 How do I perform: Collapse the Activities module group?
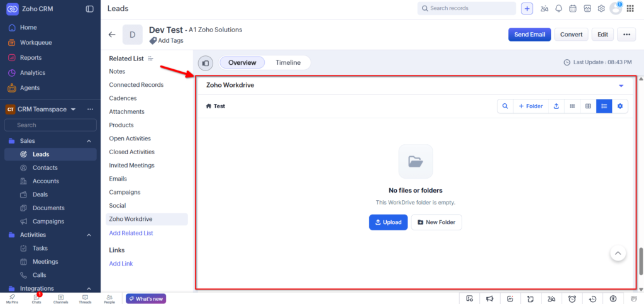coord(89,235)
